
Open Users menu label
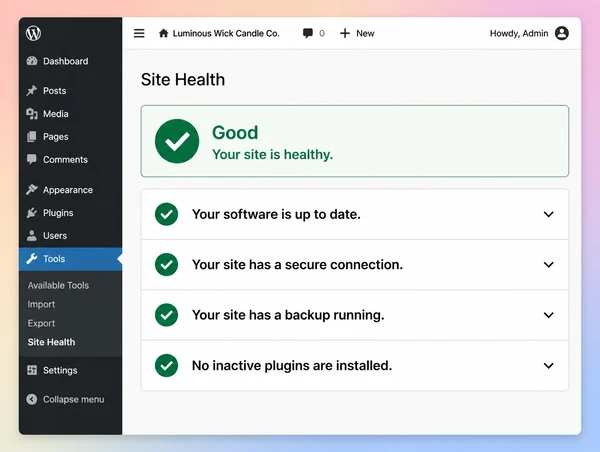pos(55,236)
